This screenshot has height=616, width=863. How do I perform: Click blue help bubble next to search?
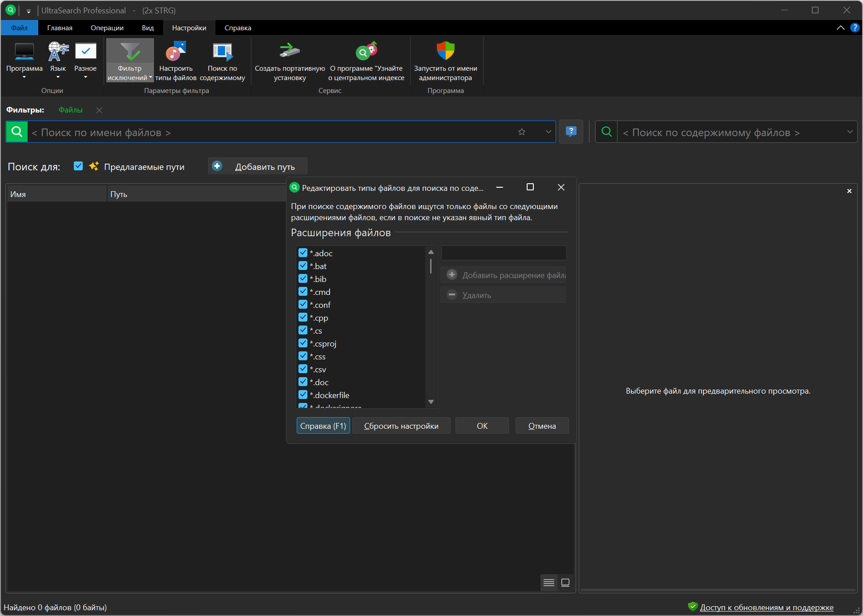coord(571,132)
